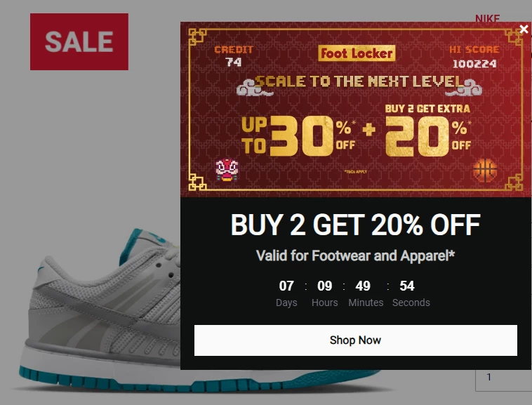Click the Seconds countdown value 54
532x405 pixels.
(407, 286)
